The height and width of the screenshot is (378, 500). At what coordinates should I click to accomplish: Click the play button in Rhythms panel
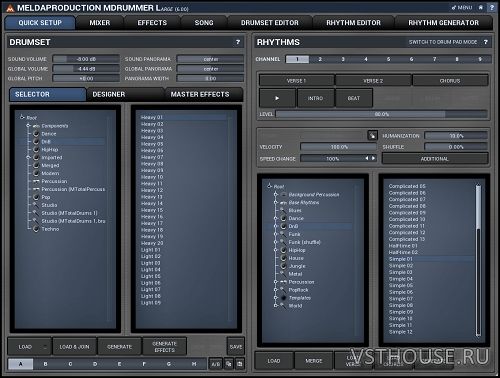click(277, 98)
